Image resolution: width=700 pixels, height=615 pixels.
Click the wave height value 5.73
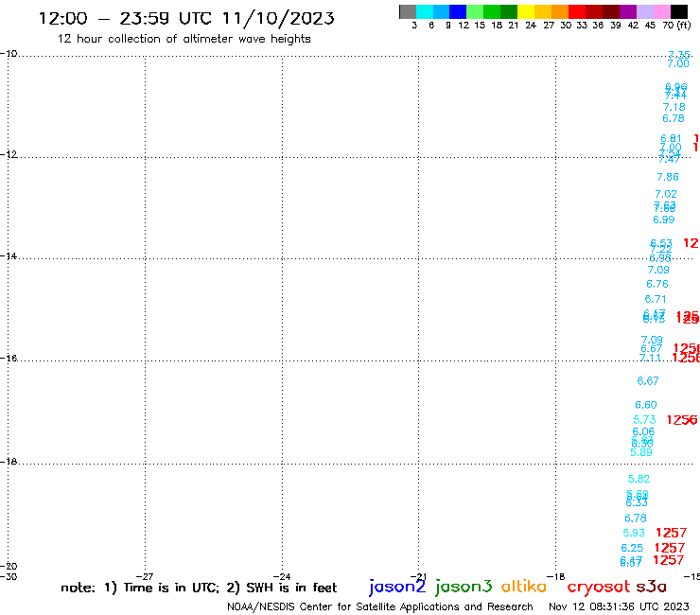click(644, 420)
